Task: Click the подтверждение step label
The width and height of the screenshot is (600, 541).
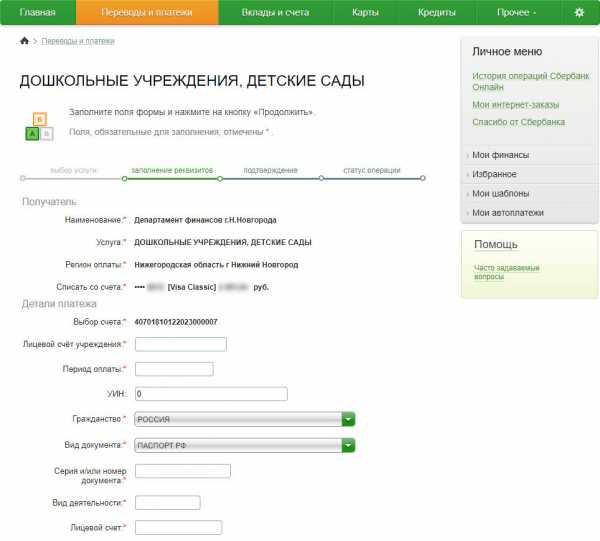Action: click(x=271, y=170)
